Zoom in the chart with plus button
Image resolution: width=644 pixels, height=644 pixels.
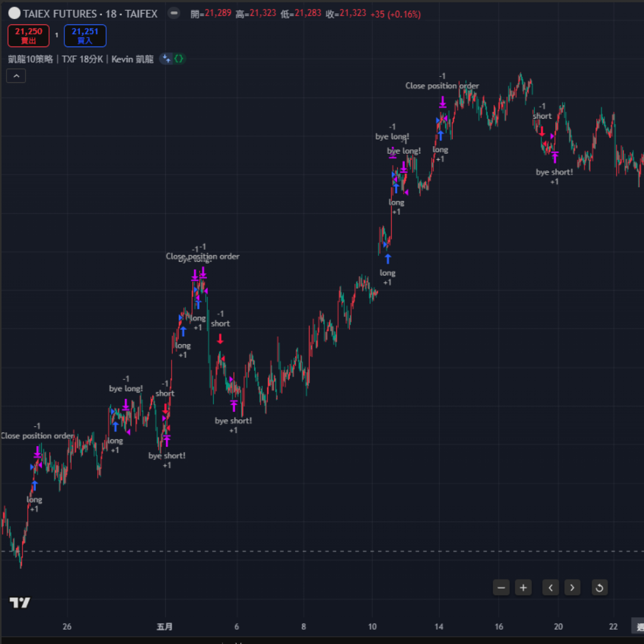point(524,587)
